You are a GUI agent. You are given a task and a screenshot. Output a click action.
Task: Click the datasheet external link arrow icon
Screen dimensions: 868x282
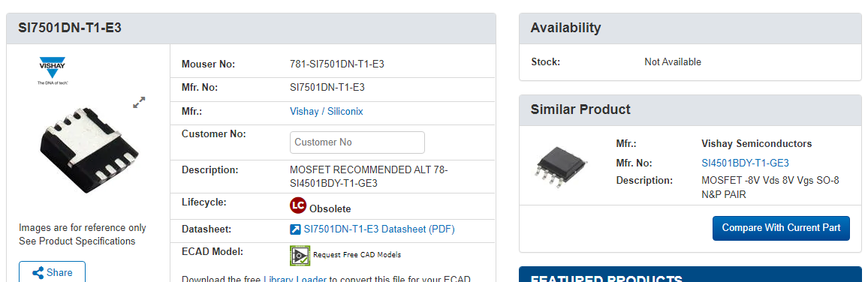296,229
